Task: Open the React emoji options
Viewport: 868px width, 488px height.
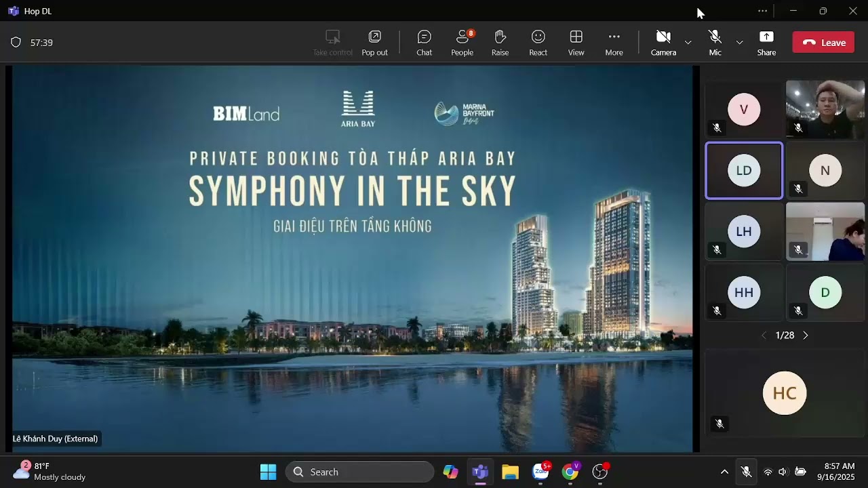Action: tap(538, 43)
